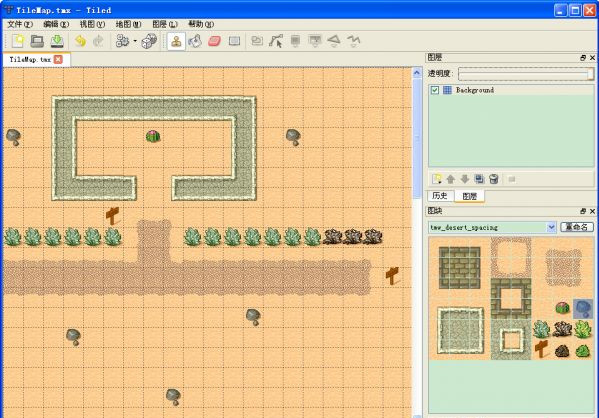
Task: Click the 重命名 rename tileset button
Action: point(577,227)
